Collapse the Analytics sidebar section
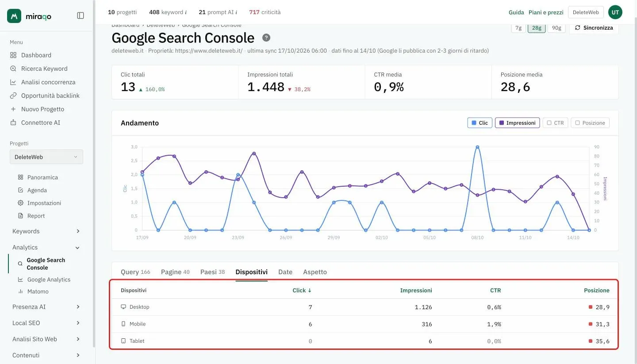This screenshot has height=364, width=637. coord(46,248)
